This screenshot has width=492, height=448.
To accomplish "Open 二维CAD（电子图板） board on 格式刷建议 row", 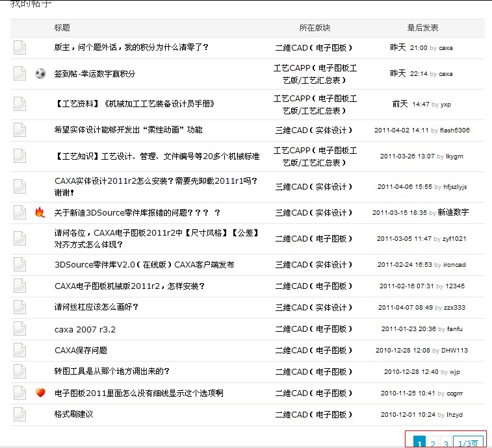I will pos(314,414).
